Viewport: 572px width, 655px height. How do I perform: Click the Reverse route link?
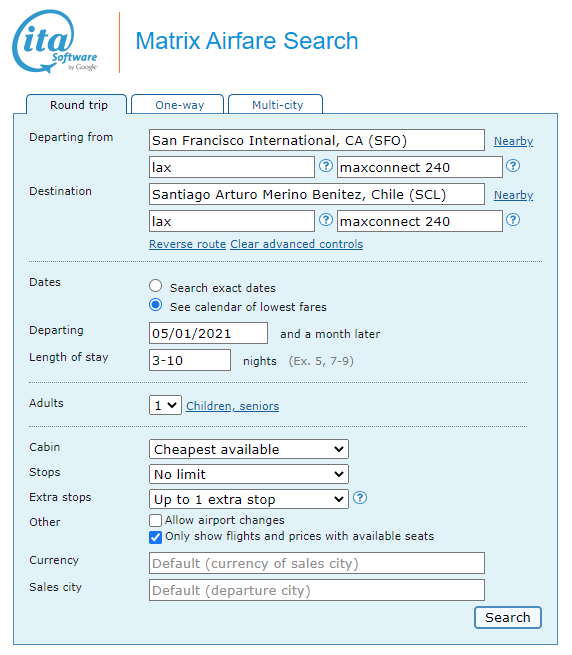tap(188, 244)
